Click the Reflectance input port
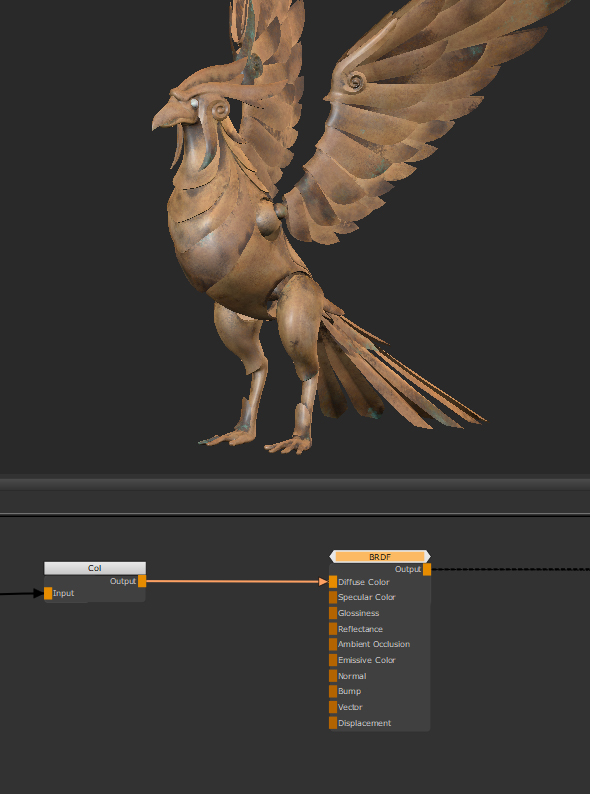 point(333,629)
